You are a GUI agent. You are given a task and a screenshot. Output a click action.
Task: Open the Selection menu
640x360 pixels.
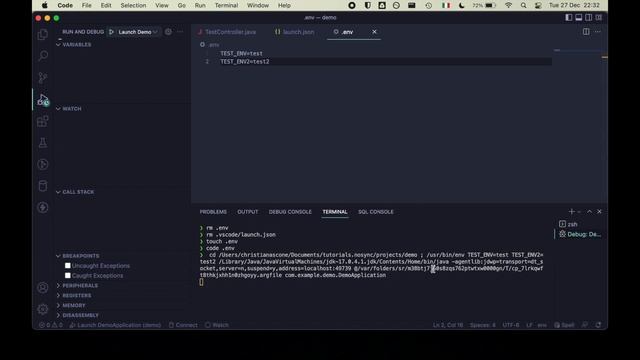[133, 5]
